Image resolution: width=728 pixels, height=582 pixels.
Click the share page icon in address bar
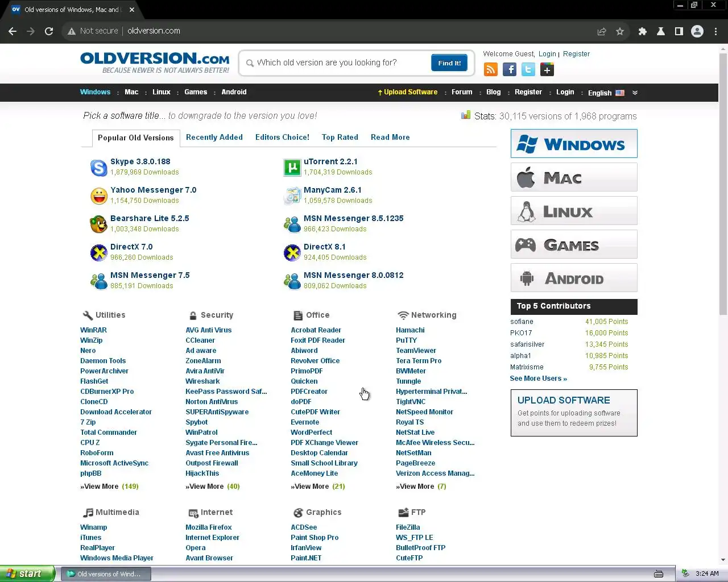(602, 31)
